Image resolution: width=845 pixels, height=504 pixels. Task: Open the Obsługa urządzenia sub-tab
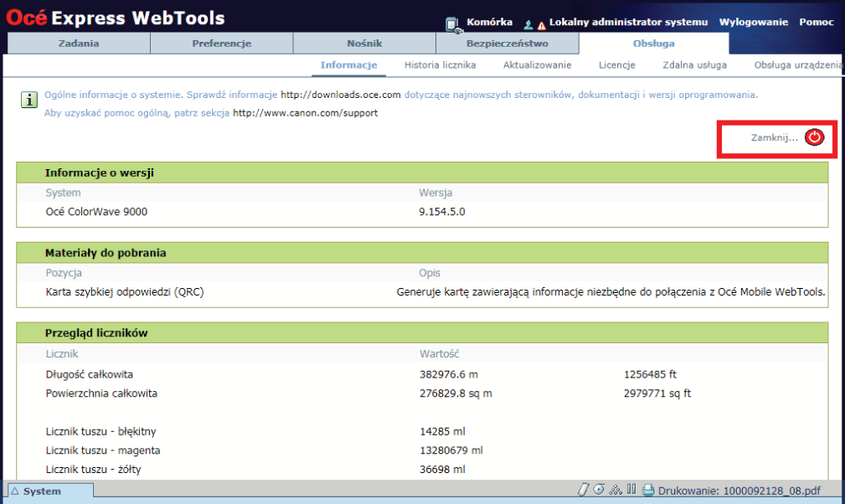coord(797,65)
